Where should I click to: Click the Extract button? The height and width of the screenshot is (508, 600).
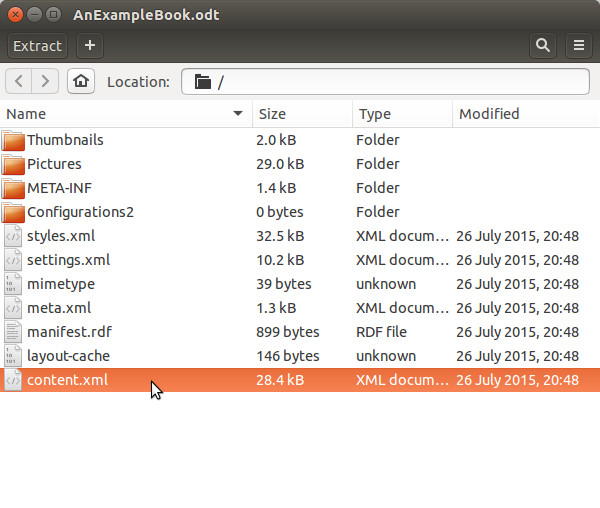click(38, 46)
